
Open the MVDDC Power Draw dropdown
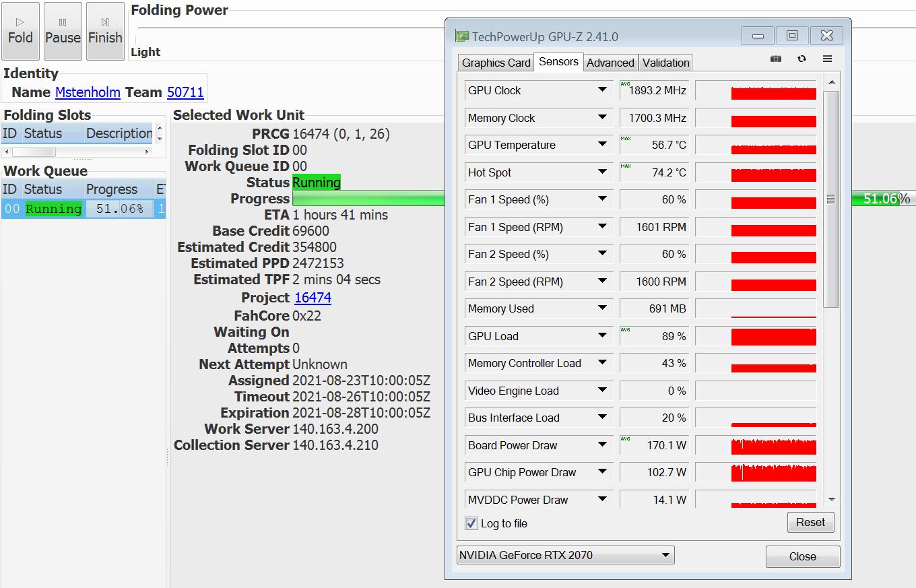point(602,499)
